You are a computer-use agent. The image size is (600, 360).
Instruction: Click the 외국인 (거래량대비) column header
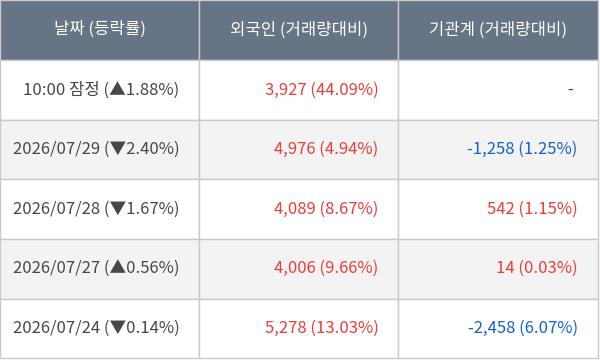tap(298, 29)
